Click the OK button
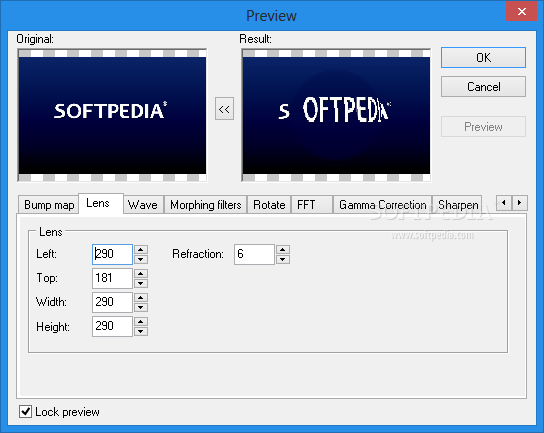Image resolution: width=544 pixels, height=433 pixels. 483,58
